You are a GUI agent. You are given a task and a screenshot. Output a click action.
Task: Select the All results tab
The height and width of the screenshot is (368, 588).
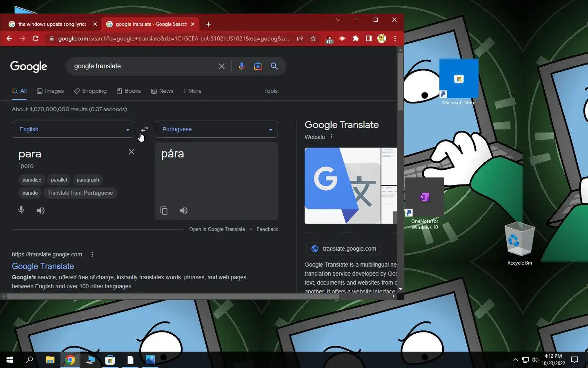[x=20, y=91]
